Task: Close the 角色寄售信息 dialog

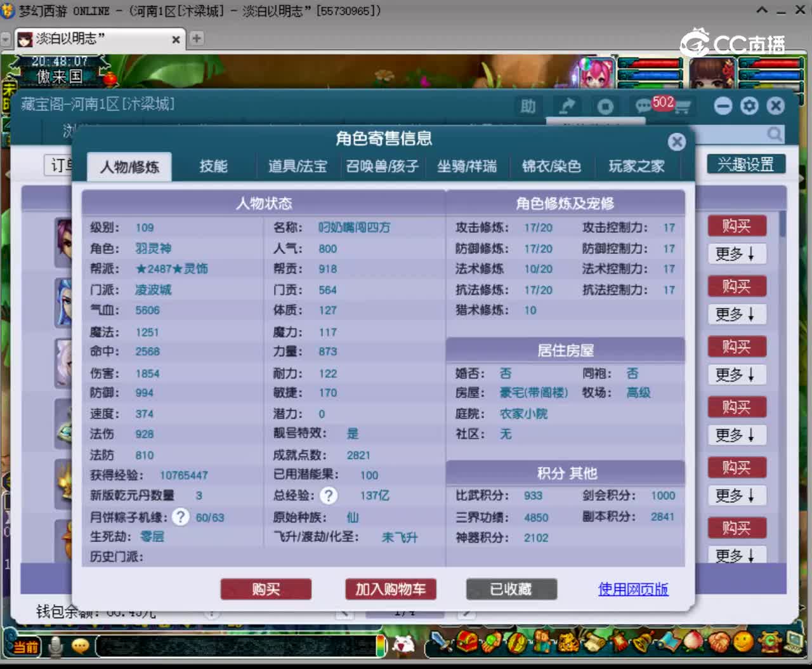Action: click(677, 142)
